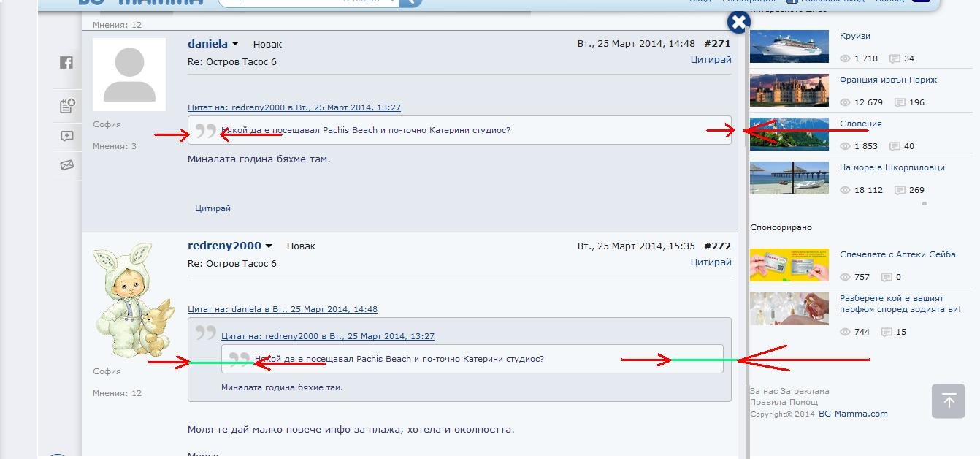The image size is (980, 459).
Task: Click the scroll-to-top arrow button
Action: point(948,401)
